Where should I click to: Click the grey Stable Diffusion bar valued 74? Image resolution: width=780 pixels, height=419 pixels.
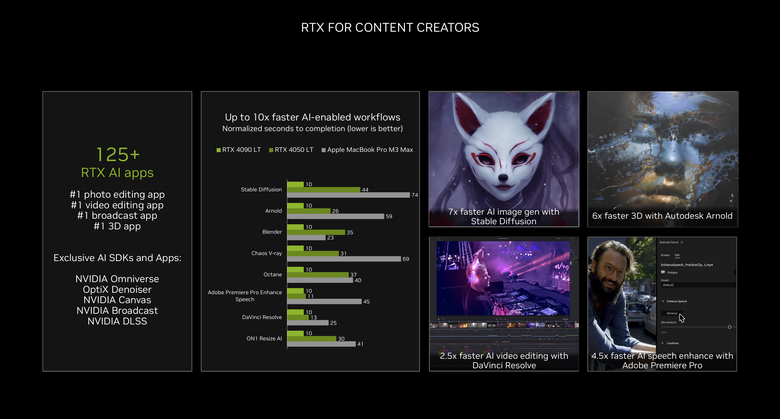(349, 195)
